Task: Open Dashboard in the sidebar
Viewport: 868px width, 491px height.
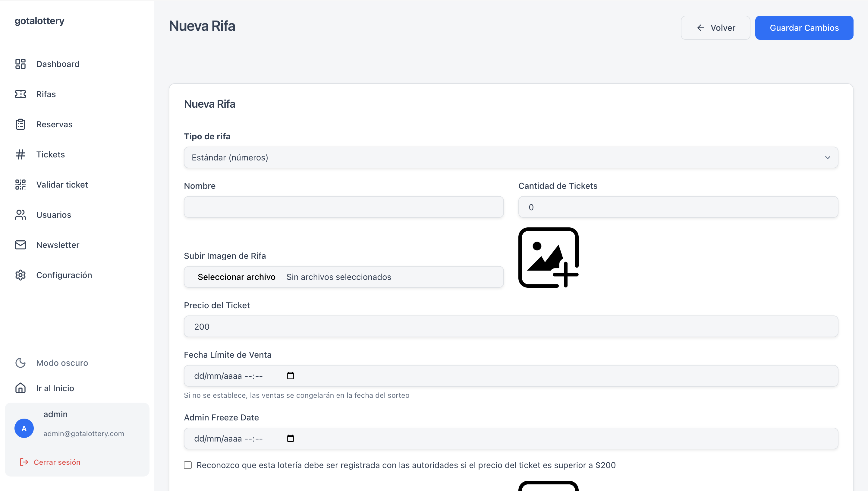Action: click(x=58, y=64)
